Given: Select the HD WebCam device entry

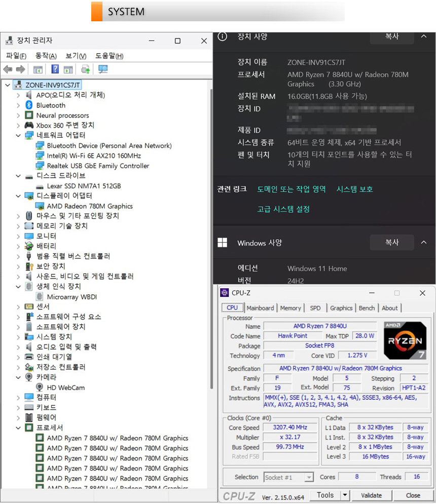Looking at the screenshot, I should 65,387.
